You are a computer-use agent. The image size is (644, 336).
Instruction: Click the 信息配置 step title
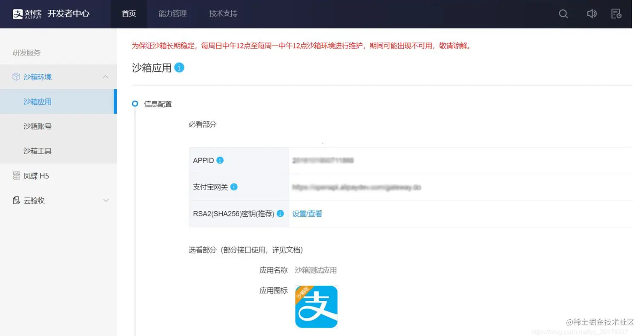pos(158,103)
